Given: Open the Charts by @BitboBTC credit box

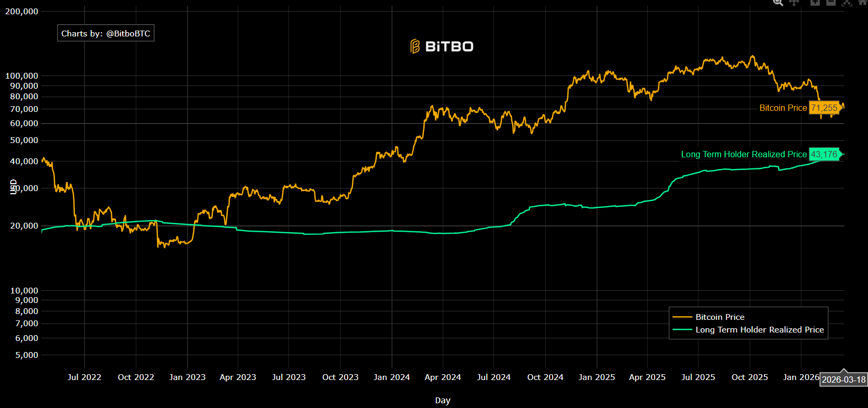Looking at the screenshot, I should click(106, 33).
